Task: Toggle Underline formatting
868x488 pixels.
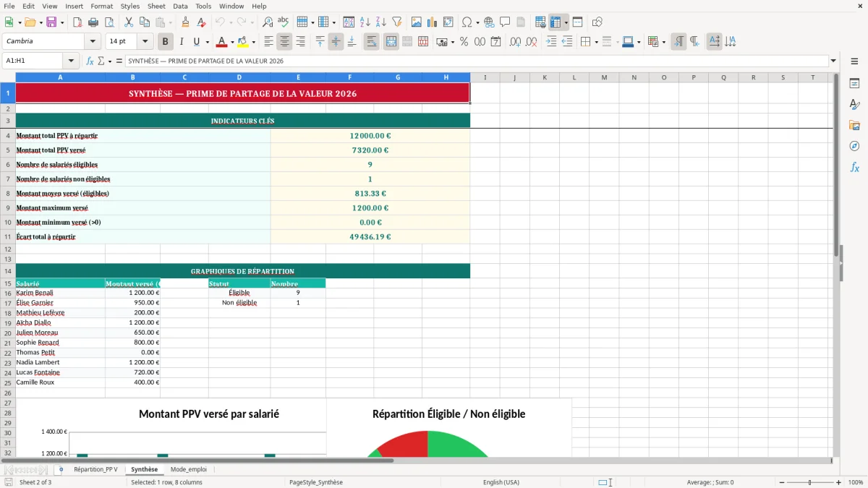Action: [x=197, y=42]
